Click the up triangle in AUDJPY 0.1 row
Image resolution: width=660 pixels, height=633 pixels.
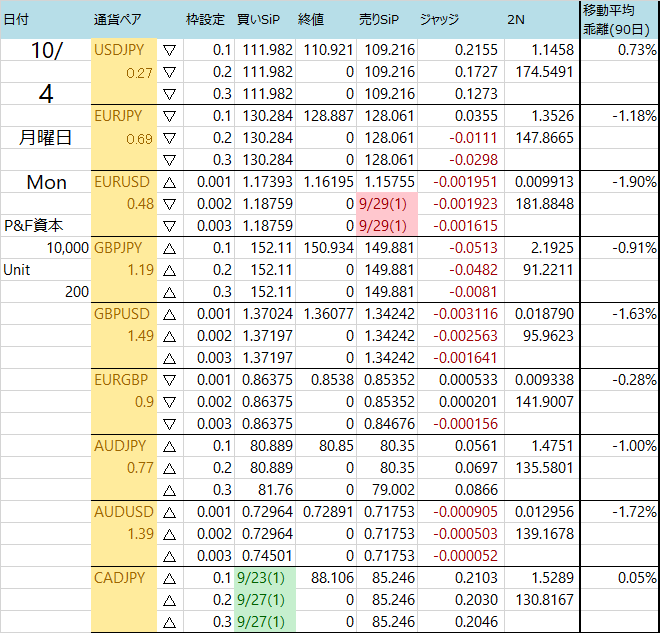[169, 446]
